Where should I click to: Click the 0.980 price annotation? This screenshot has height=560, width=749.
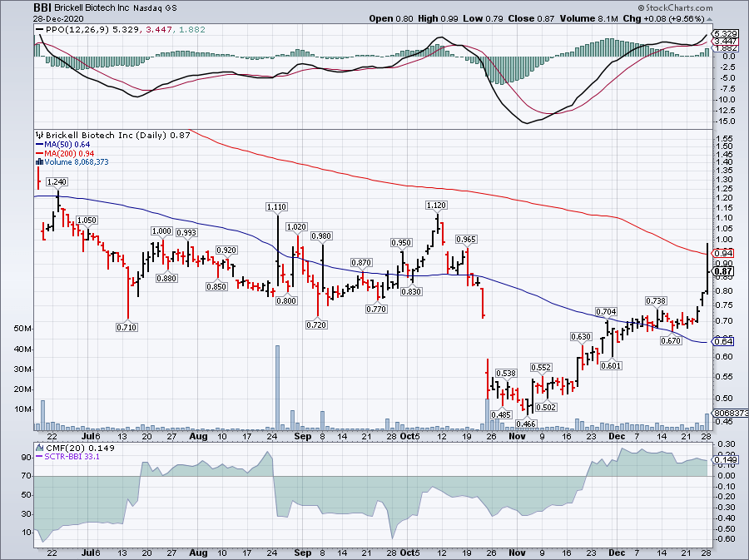click(x=321, y=236)
